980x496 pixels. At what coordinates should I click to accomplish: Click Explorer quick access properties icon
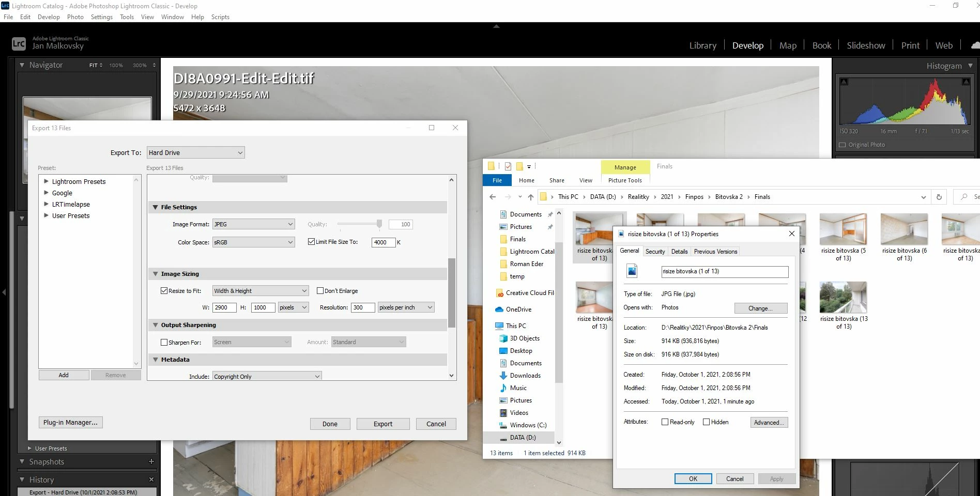pyautogui.click(x=508, y=166)
